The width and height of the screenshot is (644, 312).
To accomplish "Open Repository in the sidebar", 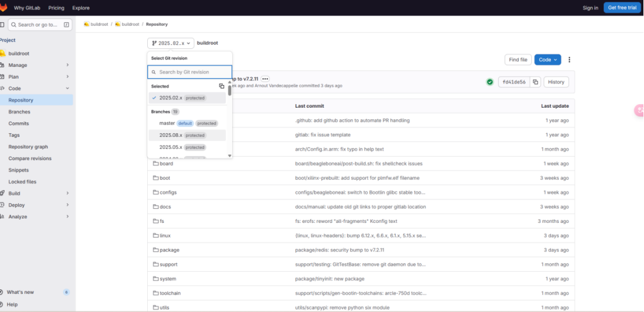I will pos(36,100).
